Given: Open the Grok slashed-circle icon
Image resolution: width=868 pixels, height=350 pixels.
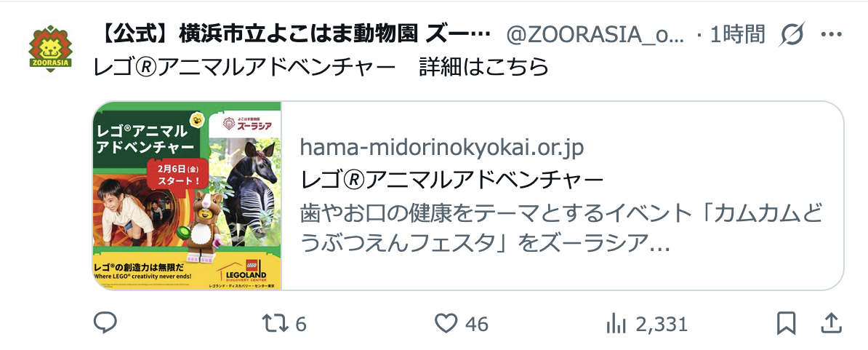Looking at the screenshot, I should pos(792,35).
